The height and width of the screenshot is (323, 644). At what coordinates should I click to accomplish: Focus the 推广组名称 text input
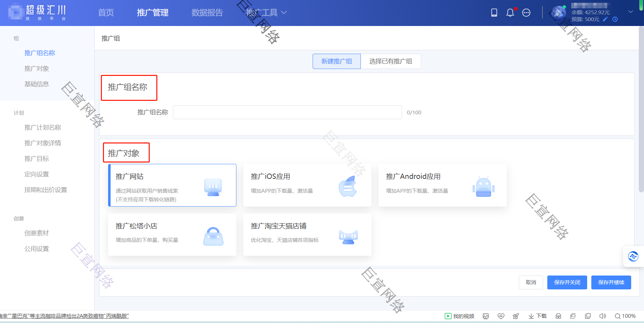pos(287,112)
